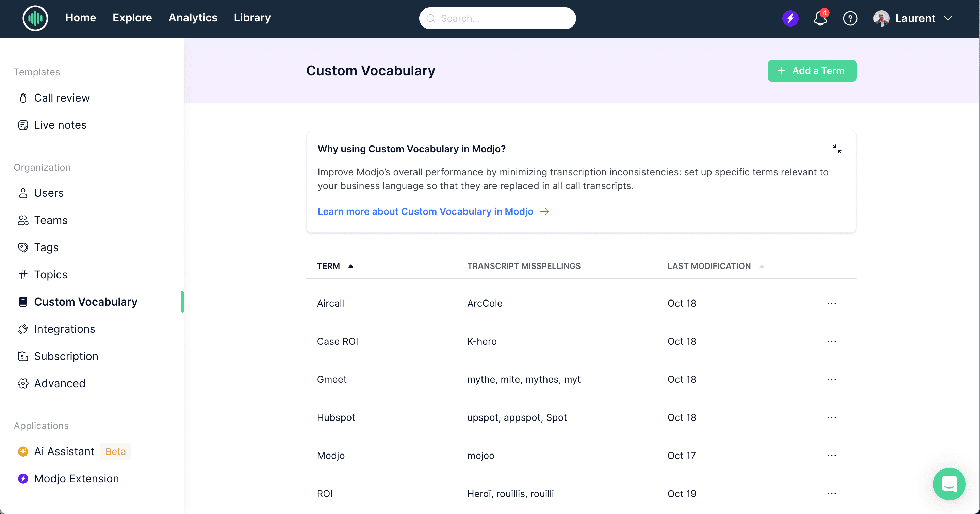Click the Oct 17 modification date
980x514 pixels.
click(x=681, y=456)
